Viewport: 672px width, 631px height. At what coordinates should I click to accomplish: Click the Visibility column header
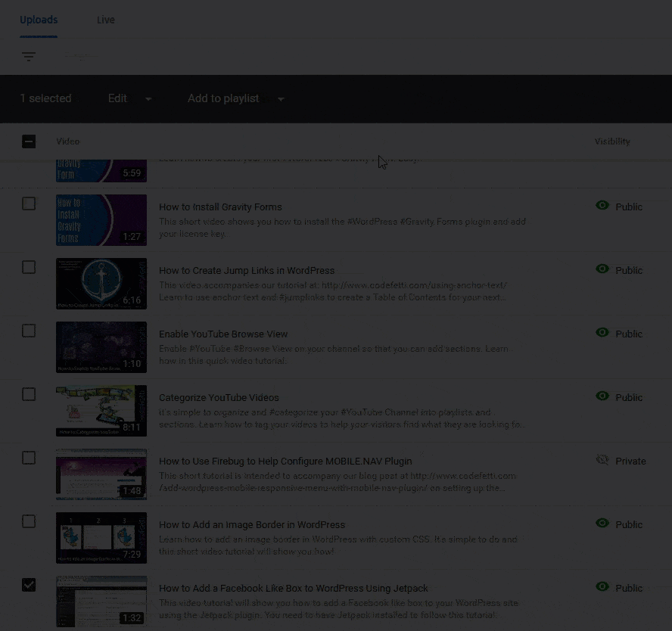coord(612,141)
